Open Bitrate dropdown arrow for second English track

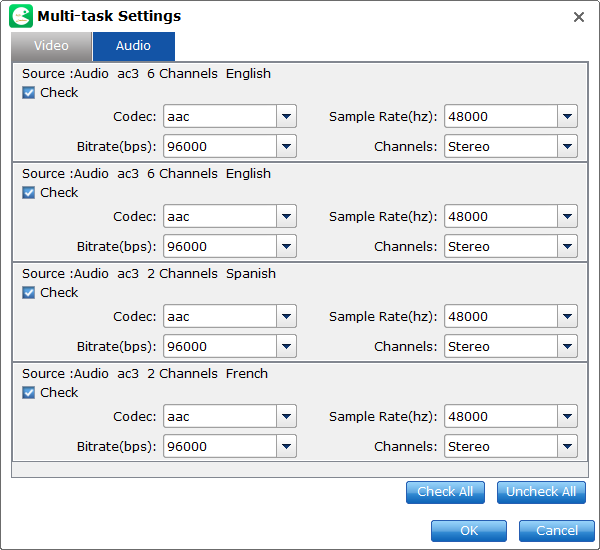pyautogui.click(x=286, y=246)
